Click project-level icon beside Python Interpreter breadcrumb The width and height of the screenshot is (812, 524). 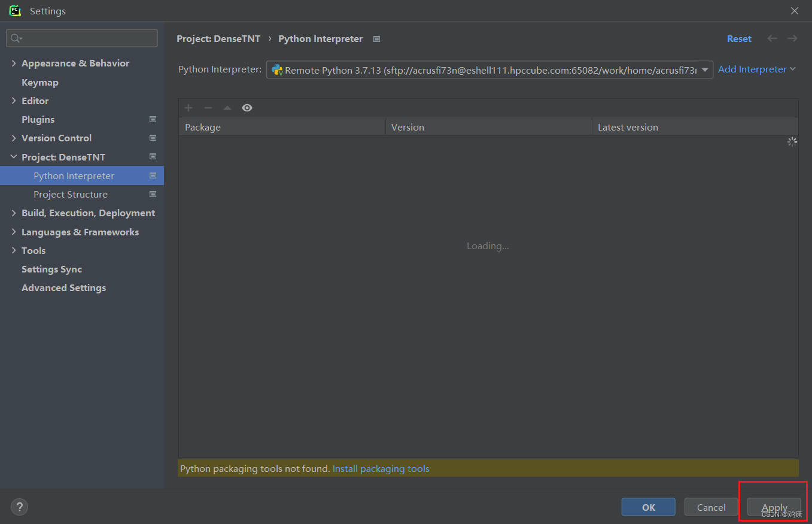click(x=376, y=39)
